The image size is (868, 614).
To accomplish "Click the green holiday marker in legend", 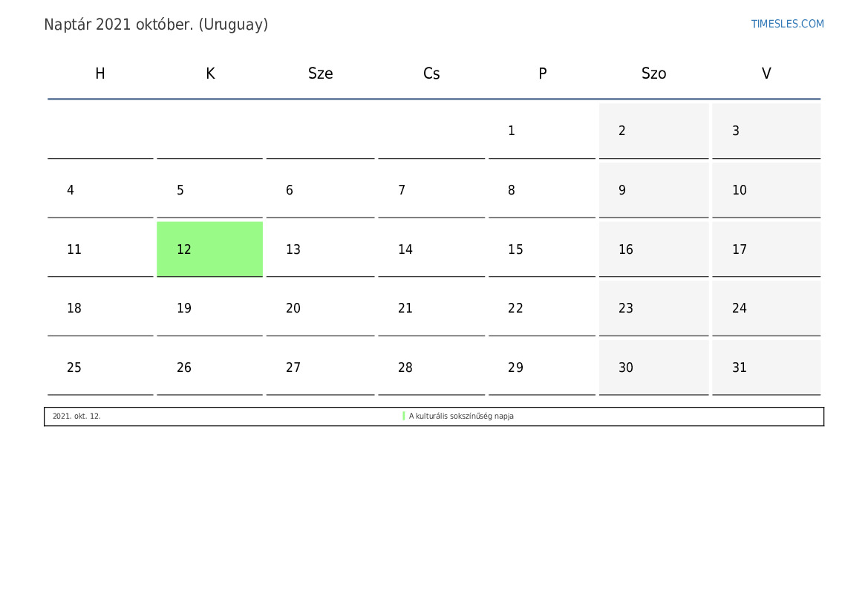I will 403,416.
